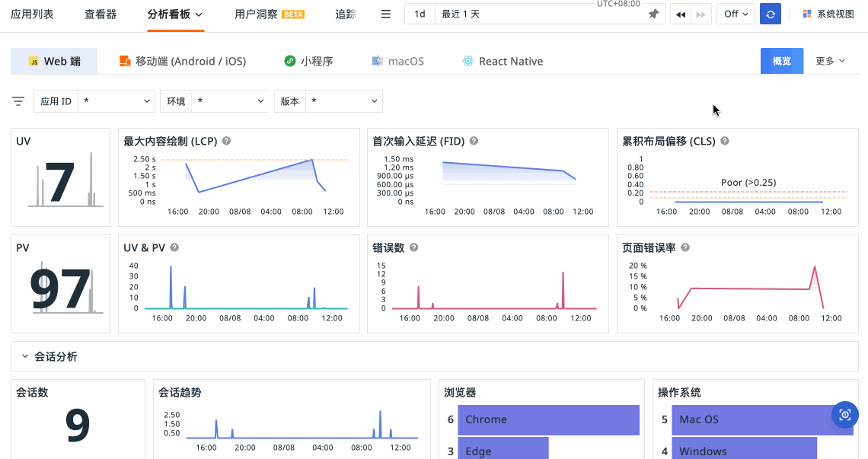Image resolution: width=868 pixels, height=459 pixels.
Task: Switch to the React Native tab
Action: point(503,61)
